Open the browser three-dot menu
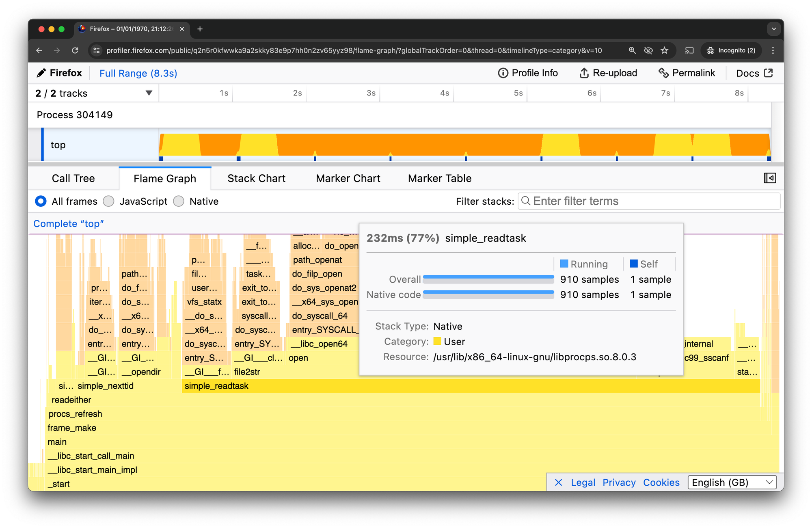Image resolution: width=812 pixels, height=528 pixels. pyautogui.click(x=773, y=50)
